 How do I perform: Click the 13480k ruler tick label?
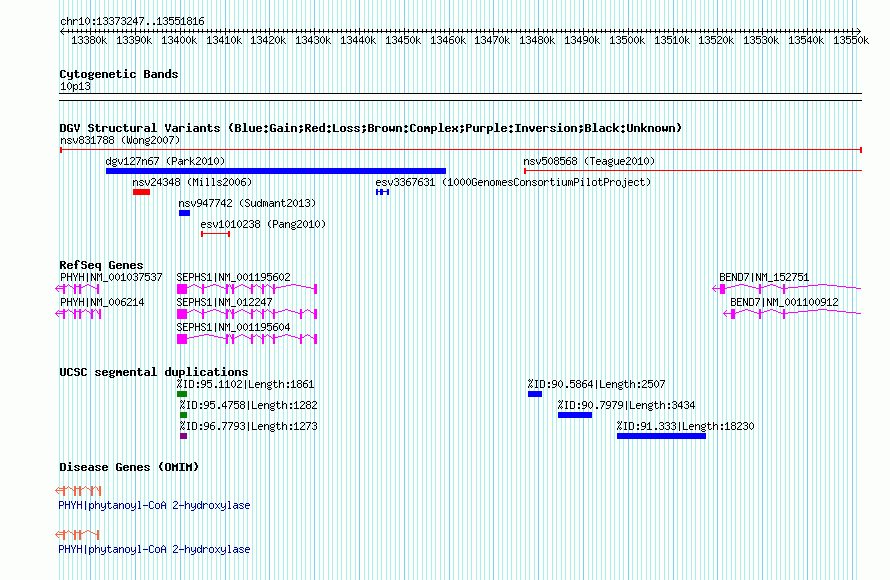(537, 40)
